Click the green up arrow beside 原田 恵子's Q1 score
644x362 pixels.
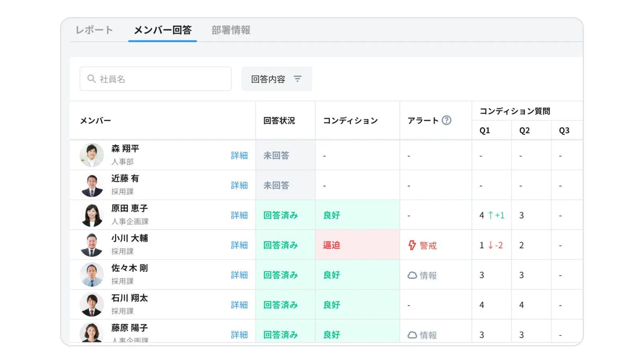coord(490,215)
